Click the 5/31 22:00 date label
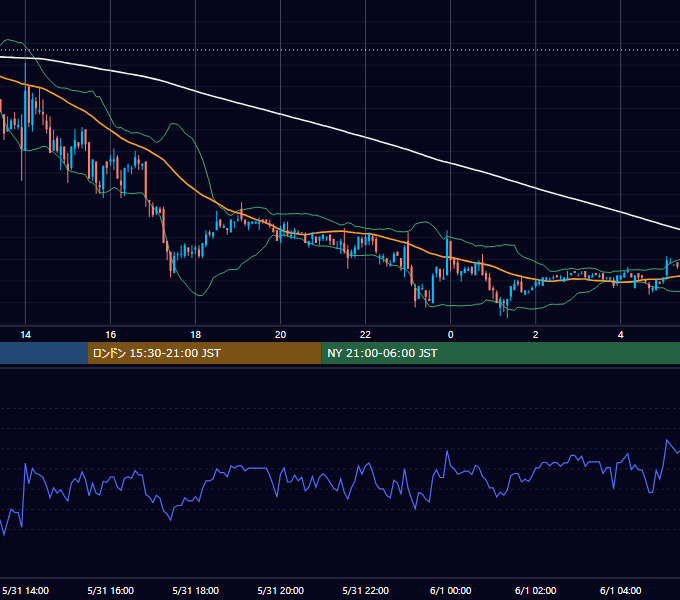This screenshot has height=600, width=680. pos(366,590)
